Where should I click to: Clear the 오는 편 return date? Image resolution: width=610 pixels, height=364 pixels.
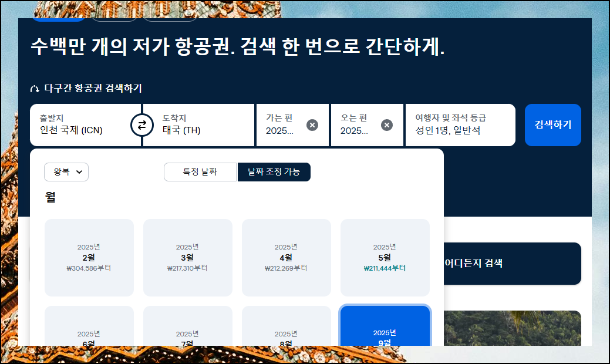pyautogui.click(x=387, y=125)
